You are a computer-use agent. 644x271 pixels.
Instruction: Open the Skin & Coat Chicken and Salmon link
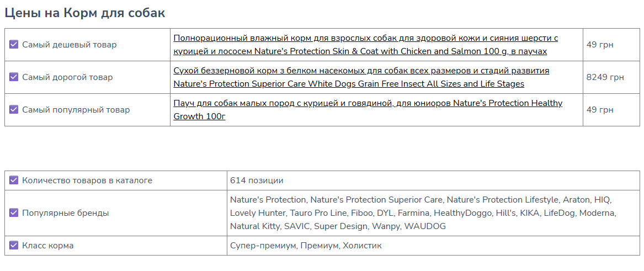365,45
